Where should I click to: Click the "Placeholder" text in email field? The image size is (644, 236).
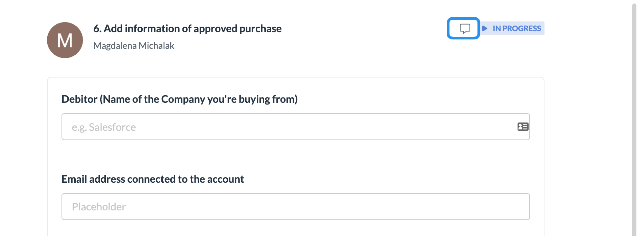(99, 207)
